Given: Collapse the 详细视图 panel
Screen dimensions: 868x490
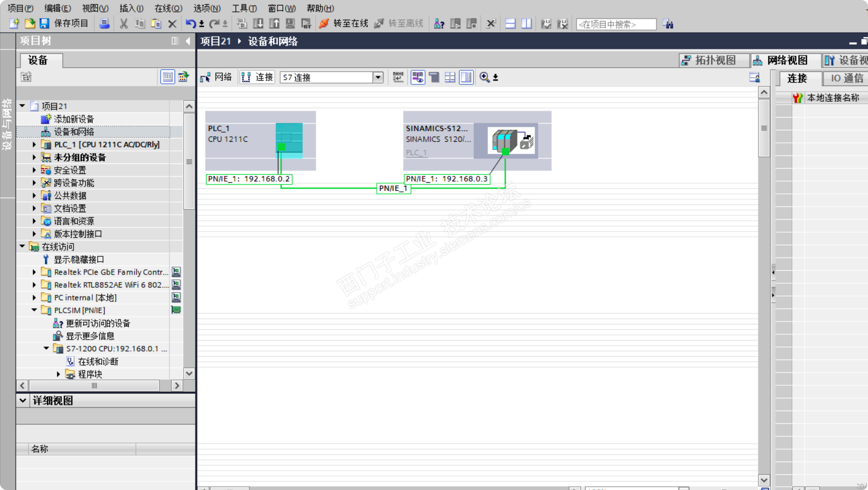Looking at the screenshot, I should [23, 400].
